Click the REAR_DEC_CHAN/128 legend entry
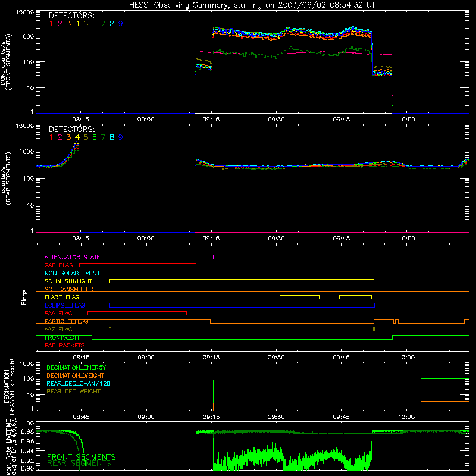The height and width of the screenshot is (476, 476). [x=79, y=383]
